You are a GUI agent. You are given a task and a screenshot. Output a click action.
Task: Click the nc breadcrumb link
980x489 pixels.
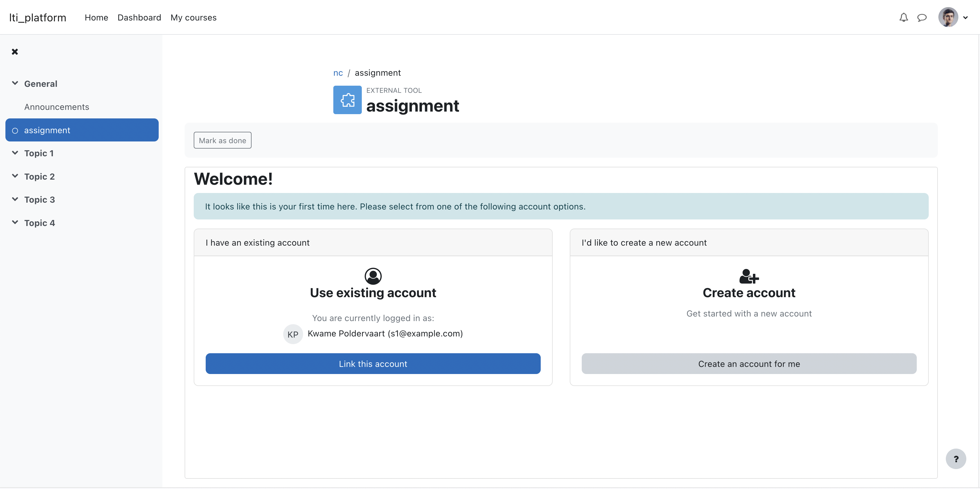point(338,73)
